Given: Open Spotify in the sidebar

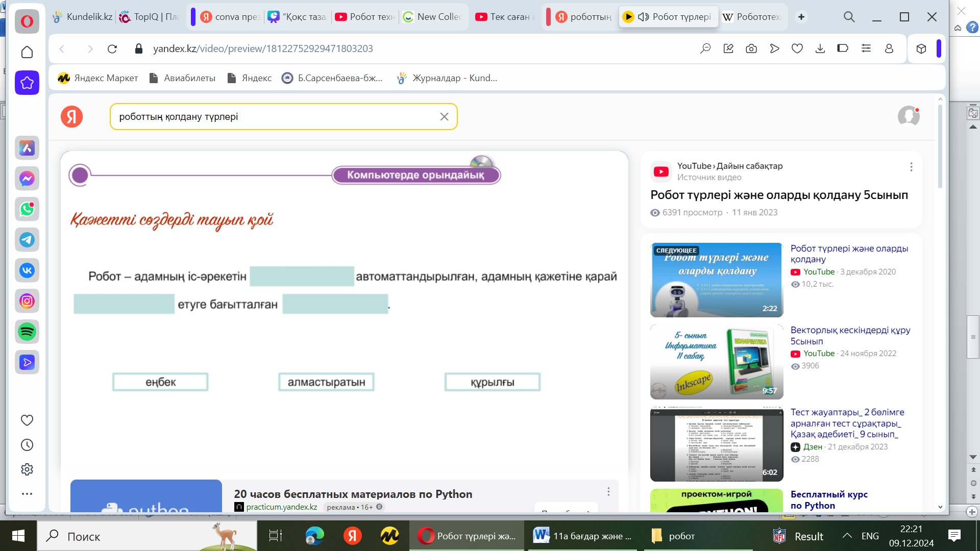Looking at the screenshot, I should (x=27, y=332).
